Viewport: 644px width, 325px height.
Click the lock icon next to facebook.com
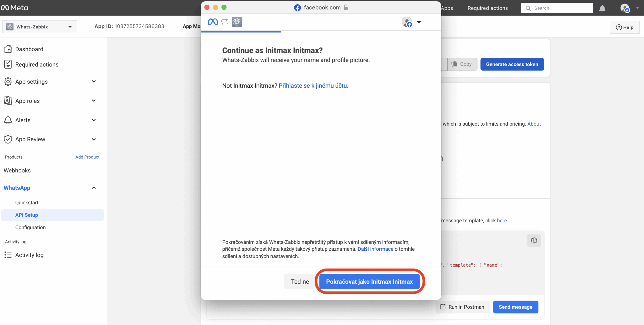[x=346, y=7]
